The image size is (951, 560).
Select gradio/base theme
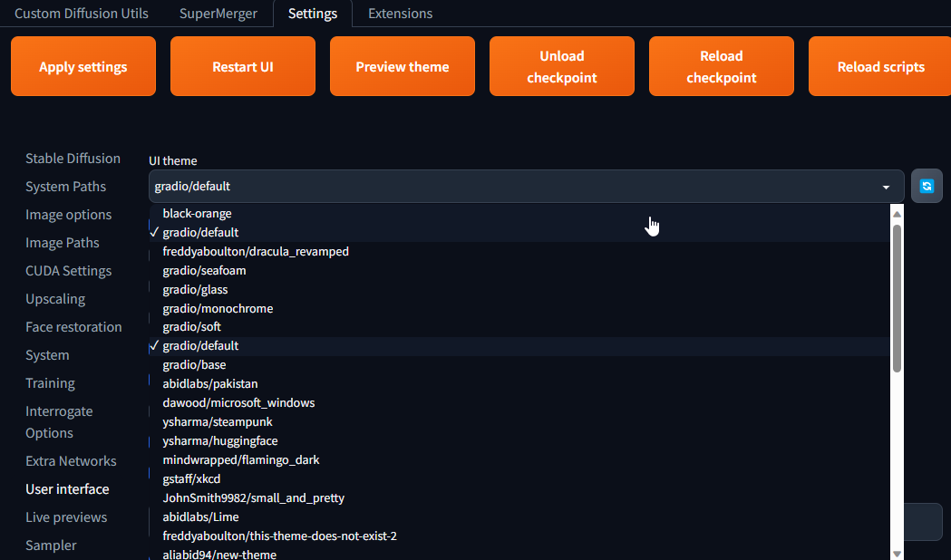point(519,365)
